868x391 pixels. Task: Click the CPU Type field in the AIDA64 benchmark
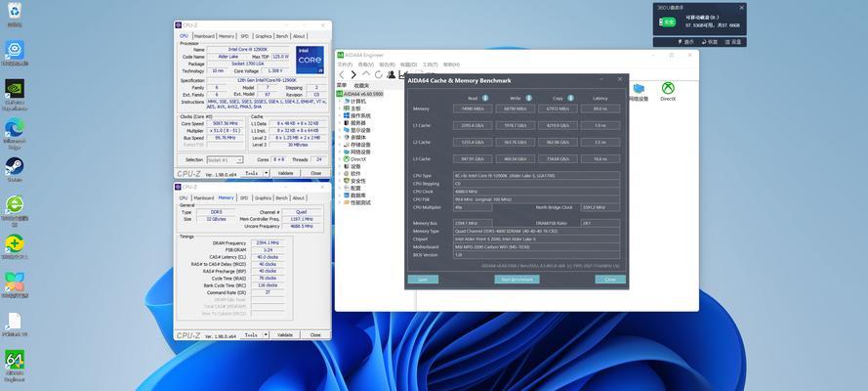536,176
